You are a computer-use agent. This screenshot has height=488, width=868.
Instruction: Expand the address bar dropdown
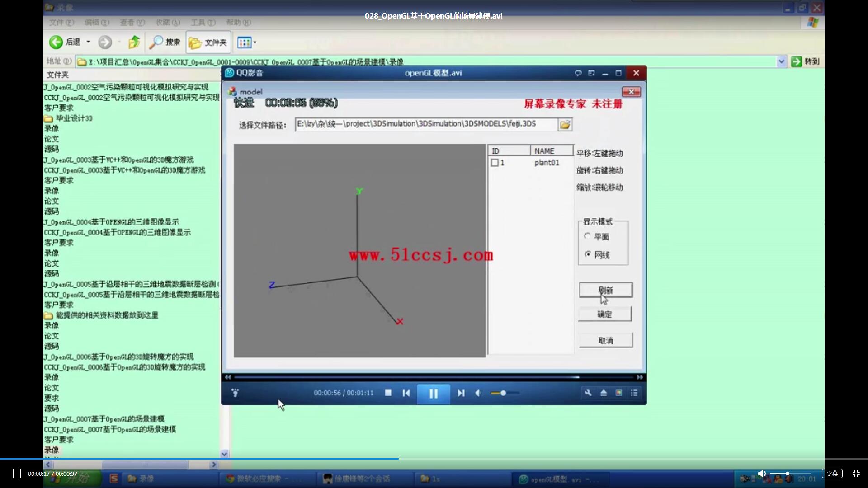[x=781, y=61]
